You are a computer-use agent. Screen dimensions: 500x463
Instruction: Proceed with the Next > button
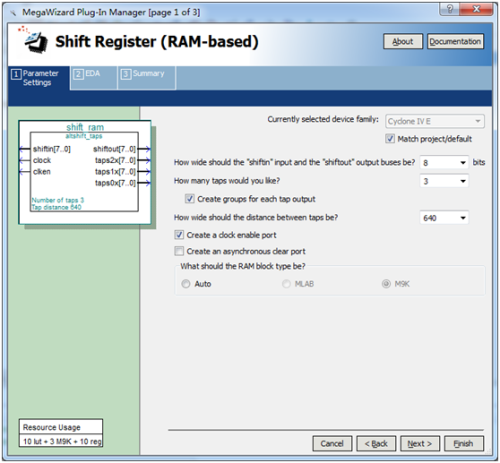pyautogui.click(x=420, y=443)
